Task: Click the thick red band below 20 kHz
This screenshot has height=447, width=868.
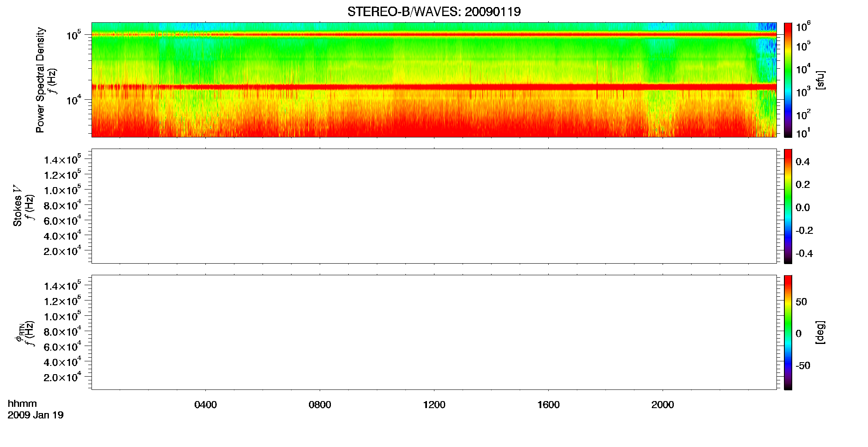Action: tap(434, 87)
